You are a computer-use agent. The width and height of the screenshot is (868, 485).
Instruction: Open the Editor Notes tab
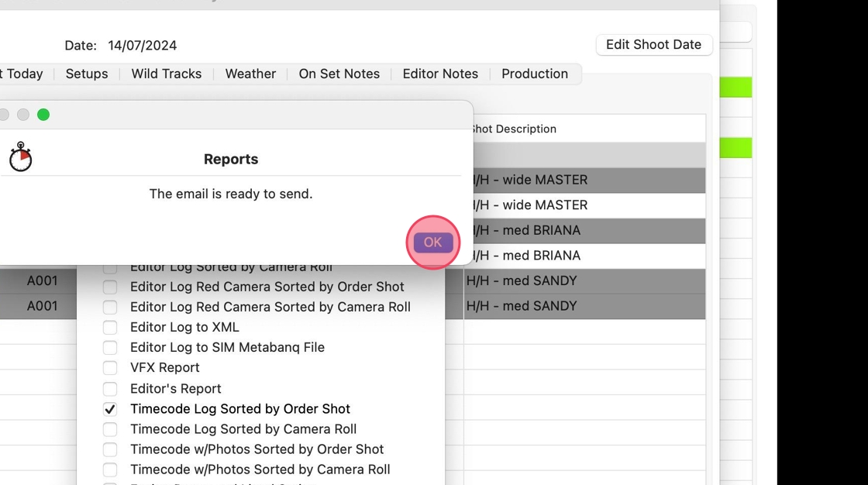[x=440, y=74]
